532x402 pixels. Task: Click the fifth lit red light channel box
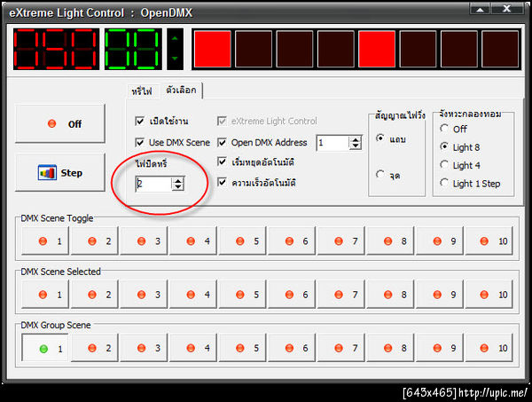tap(377, 49)
